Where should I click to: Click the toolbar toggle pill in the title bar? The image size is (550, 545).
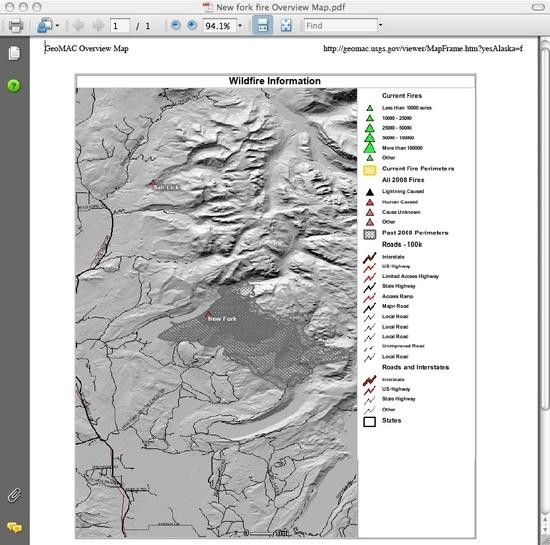click(x=538, y=7)
